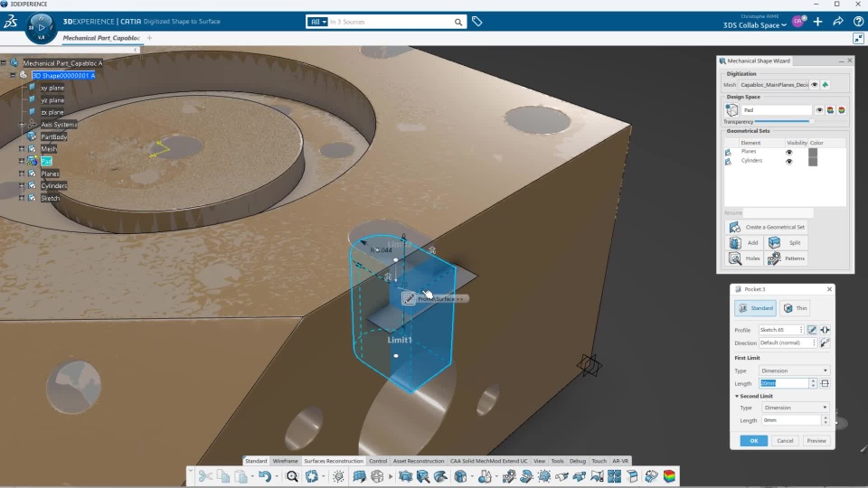Open the View tab
The width and height of the screenshot is (868, 488).
539,461
